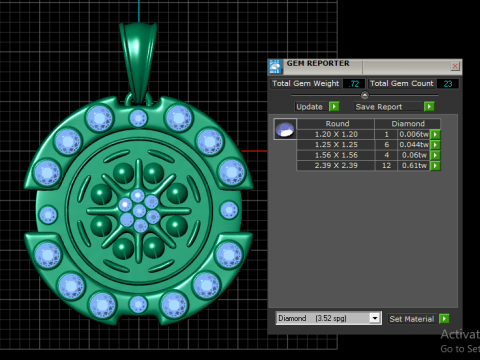Viewport: 480px width, 360px height.
Task: Click the green arrow next to Save Report
Action: point(429,106)
